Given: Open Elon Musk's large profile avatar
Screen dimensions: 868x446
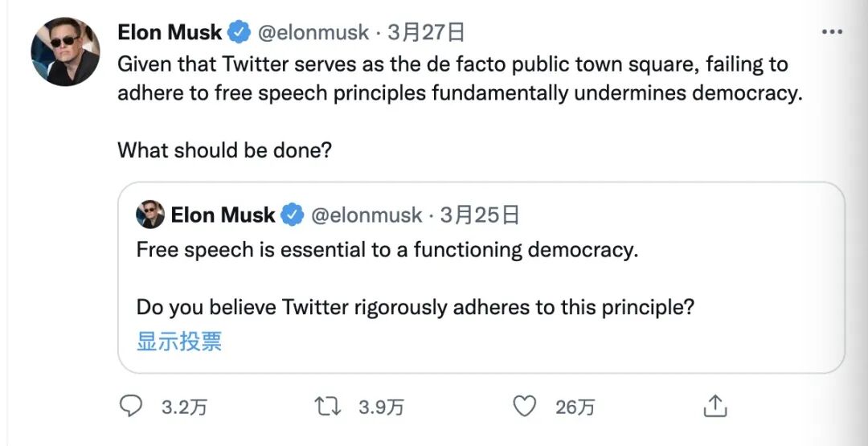Looking at the screenshot, I should coord(65,52).
